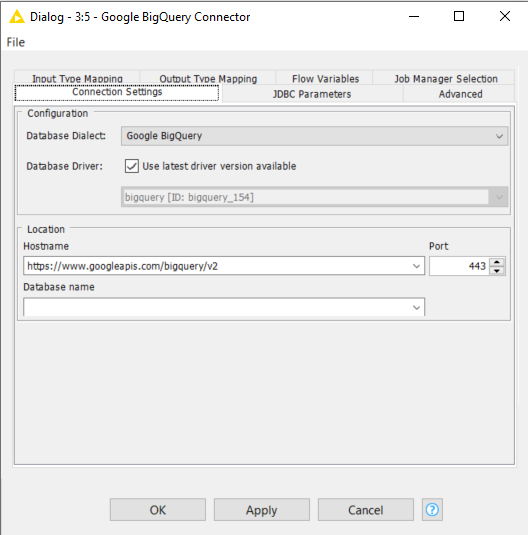Viewport: 528px width, 535px height.
Task: Switch to the JDBC Parameters tab
Action: 312,94
